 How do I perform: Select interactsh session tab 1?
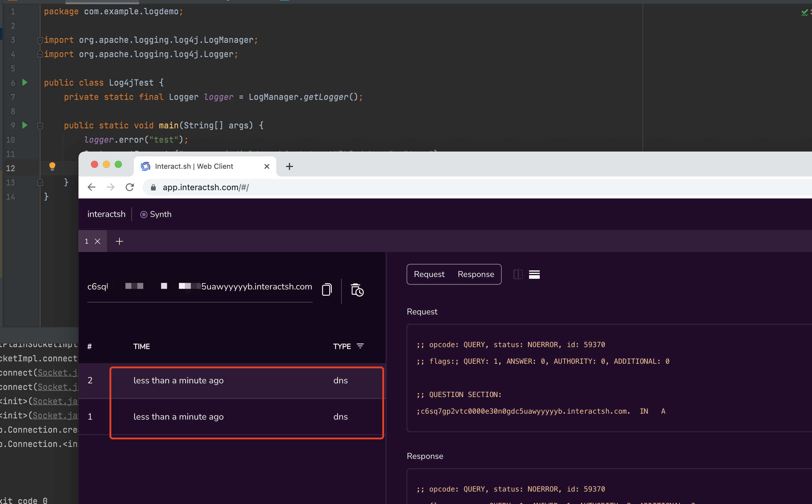click(x=87, y=241)
